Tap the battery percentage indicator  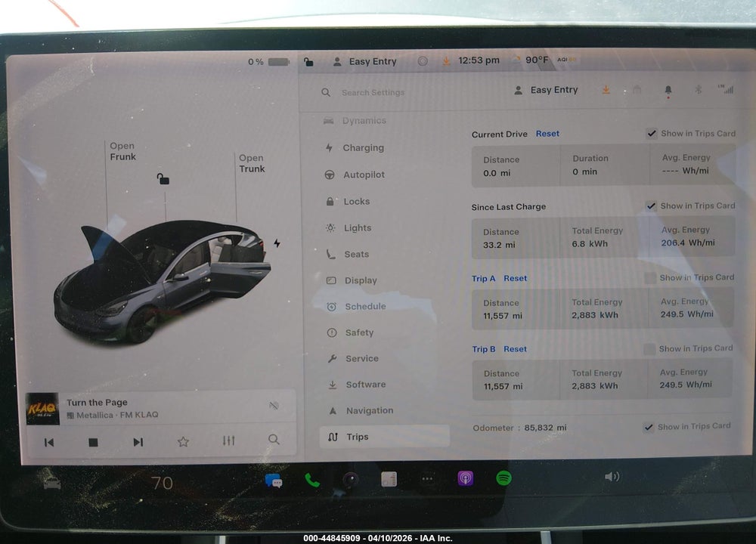pyautogui.click(x=268, y=62)
